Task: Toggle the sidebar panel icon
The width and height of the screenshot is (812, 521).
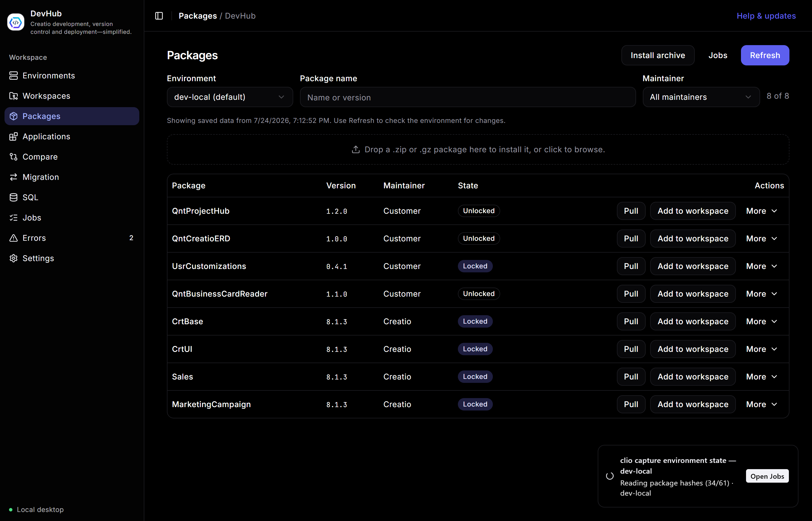Action: pos(159,16)
